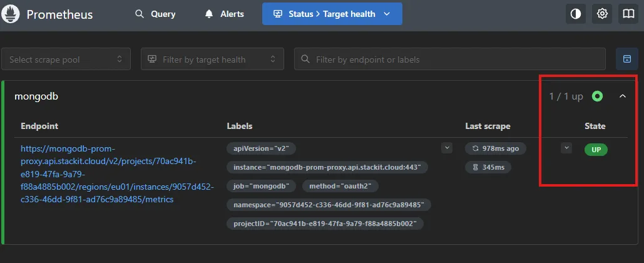644x263 pixels.
Task: Click the method="oauth2" label
Action: point(340,186)
